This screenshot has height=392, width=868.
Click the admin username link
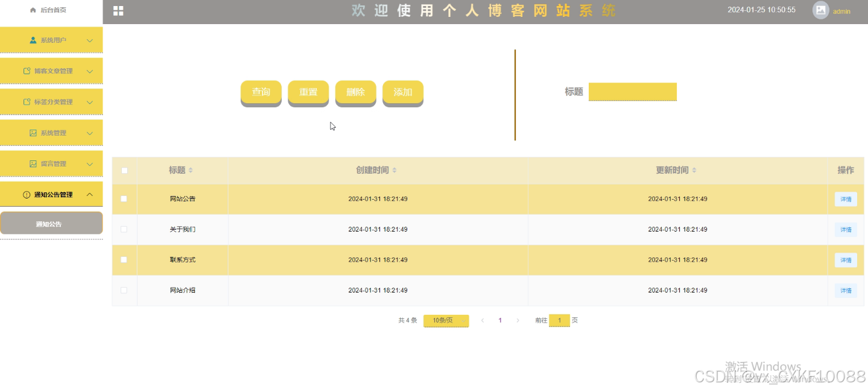pos(841,11)
